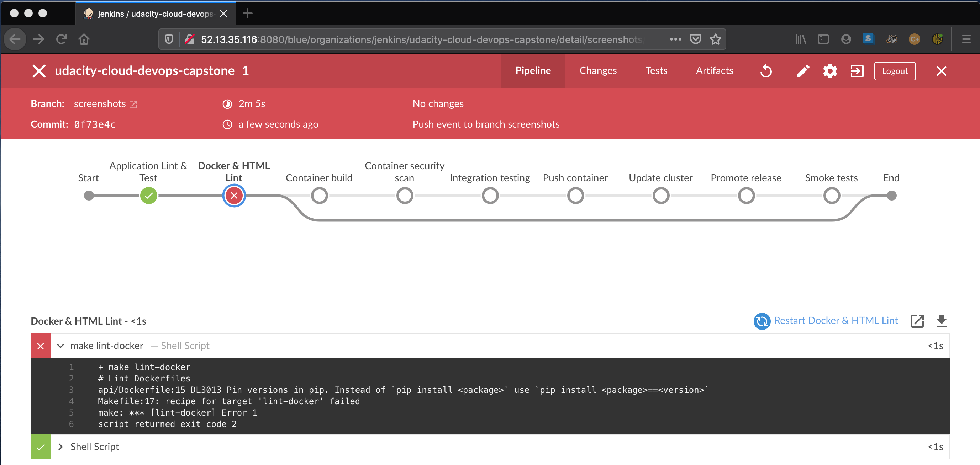Click the blue S extension icon
The height and width of the screenshot is (465, 980).
pos(869,39)
